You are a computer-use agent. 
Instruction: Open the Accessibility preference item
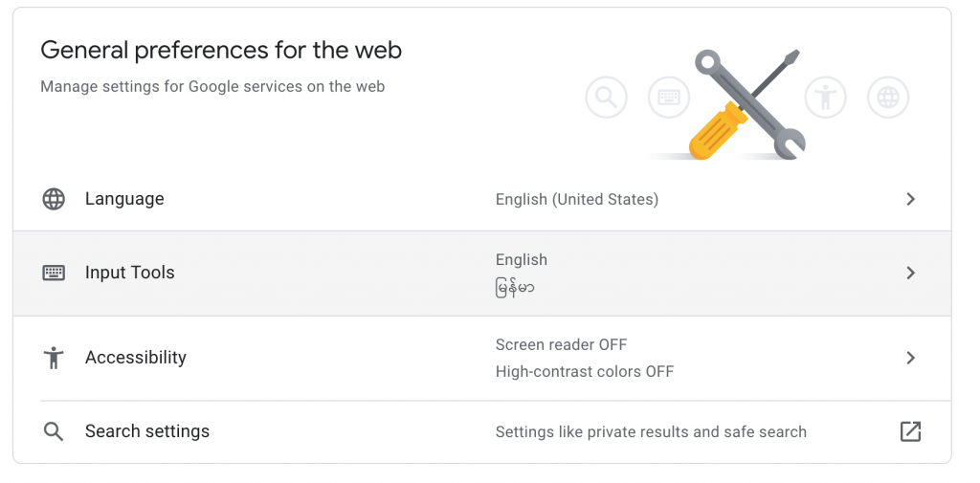[482, 358]
